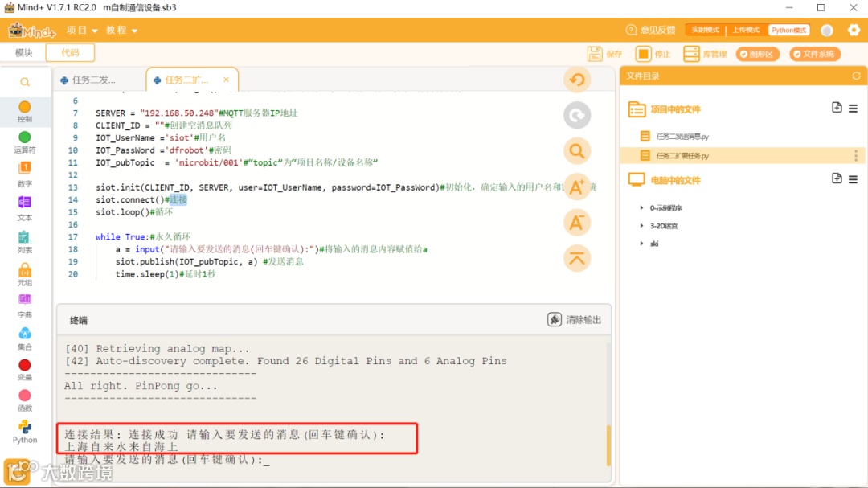Open settings gear in top bar
The image size is (868, 488).
854,30
